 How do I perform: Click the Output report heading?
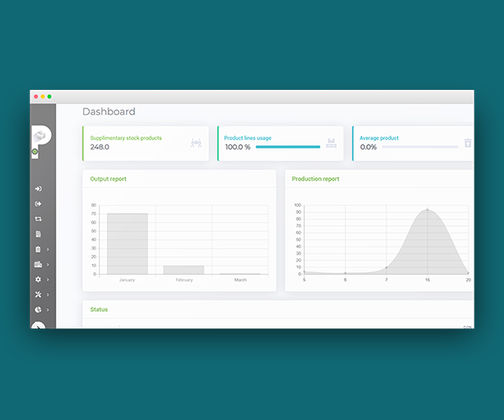pos(108,179)
